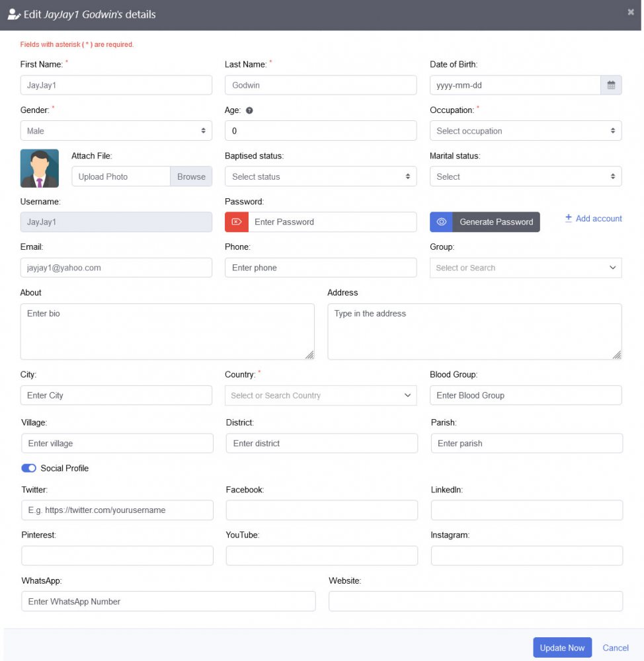
Task: Click inside the About bio text area
Action: click(167, 330)
